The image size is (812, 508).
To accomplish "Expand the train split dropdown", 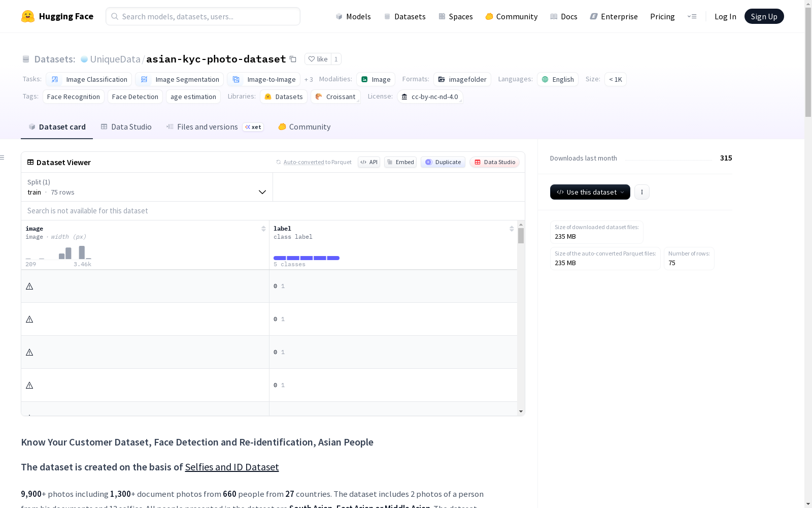I will 147,187.
